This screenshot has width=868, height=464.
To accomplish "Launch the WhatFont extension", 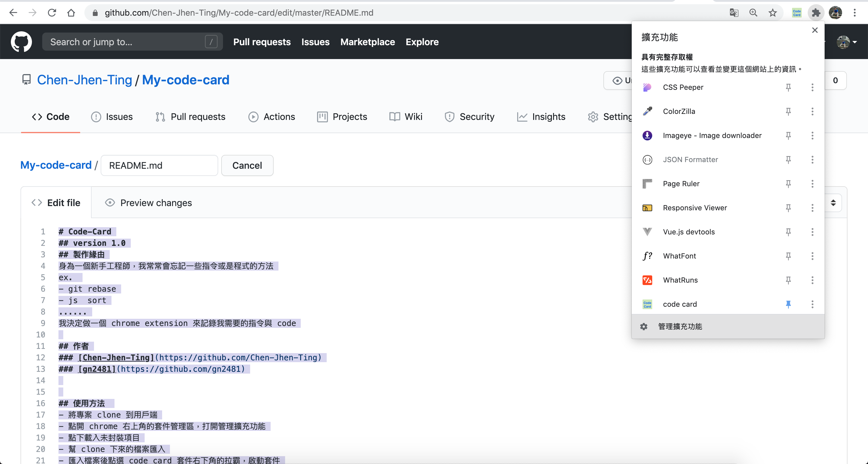I will coord(679,256).
